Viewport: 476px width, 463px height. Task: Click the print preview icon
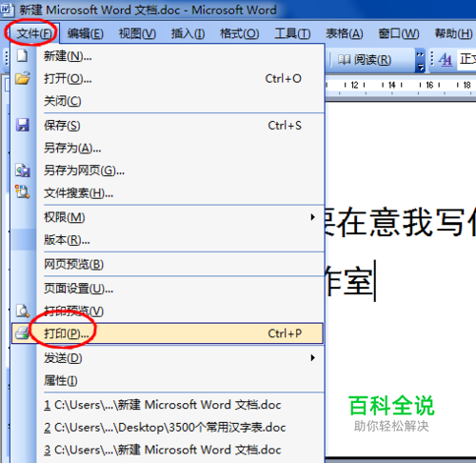point(23,312)
